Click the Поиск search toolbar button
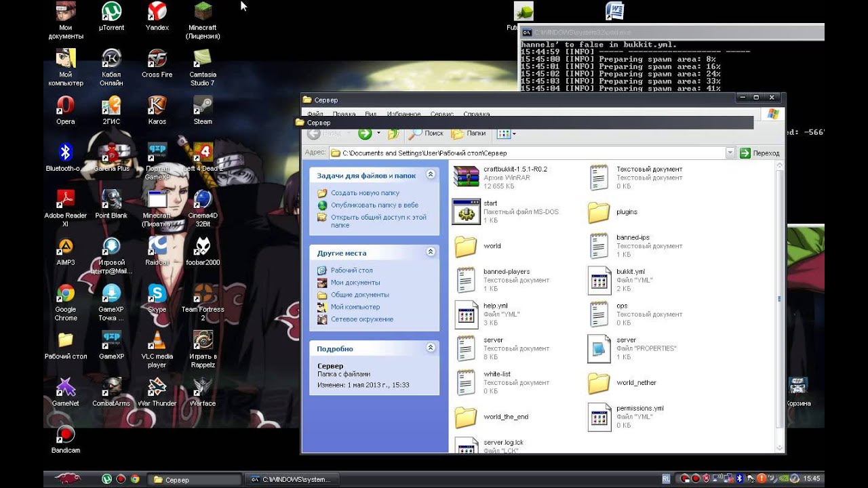The width and height of the screenshot is (868, 488). tap(426, 134)
